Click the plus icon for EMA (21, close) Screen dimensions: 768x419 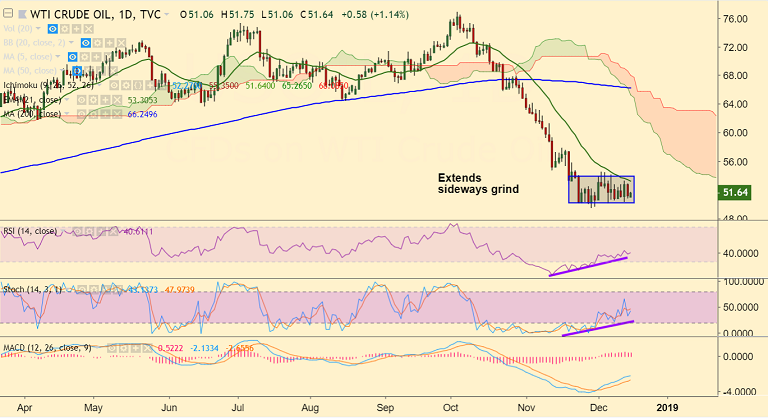[x=105, y=100]
